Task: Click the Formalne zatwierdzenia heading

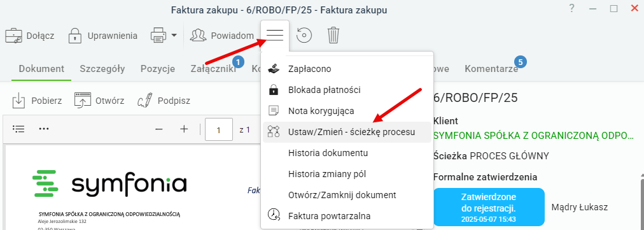Action: point(485,177)
